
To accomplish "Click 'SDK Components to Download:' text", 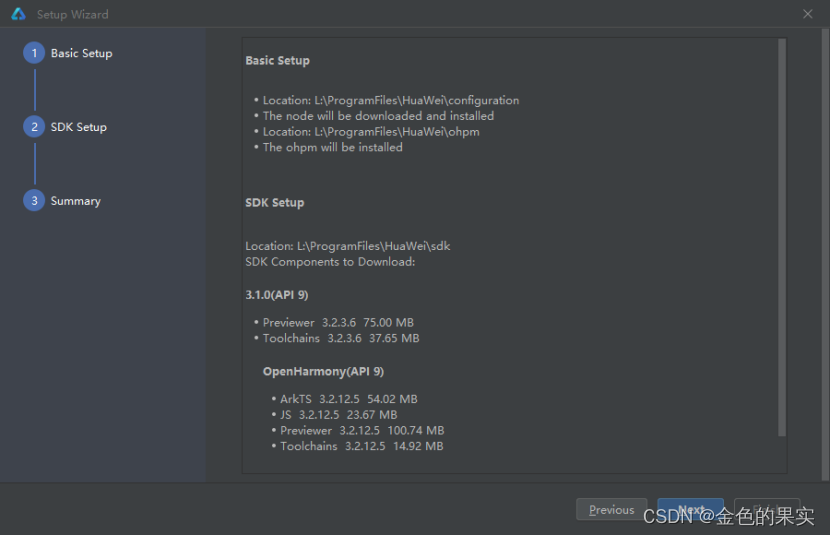I will pos(330,262).
